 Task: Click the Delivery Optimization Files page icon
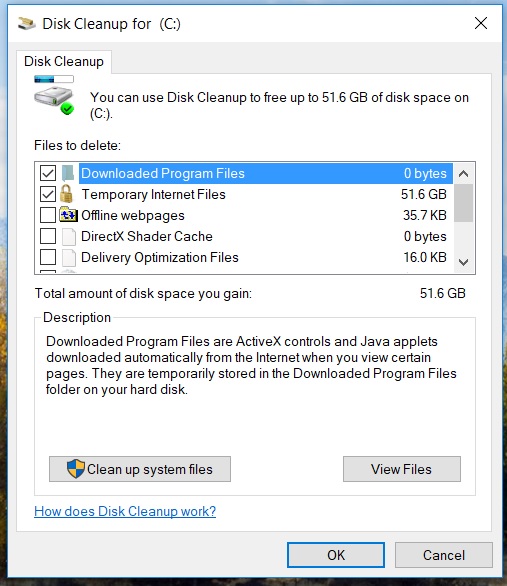click(x=69, y=257)
